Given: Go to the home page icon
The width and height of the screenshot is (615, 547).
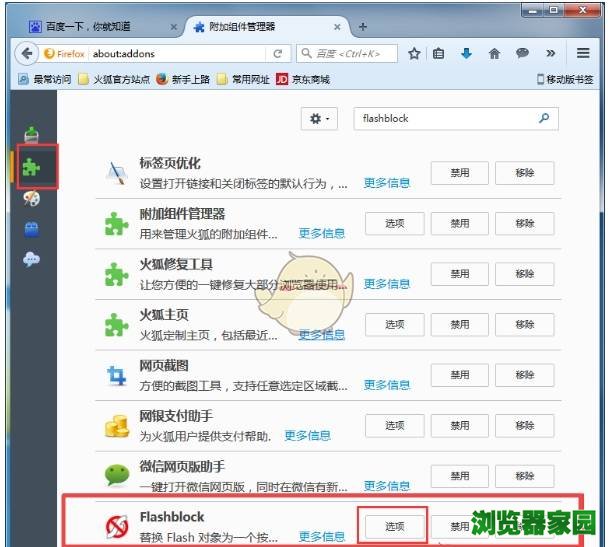Looking at the screenshot, I should [492, 53].
